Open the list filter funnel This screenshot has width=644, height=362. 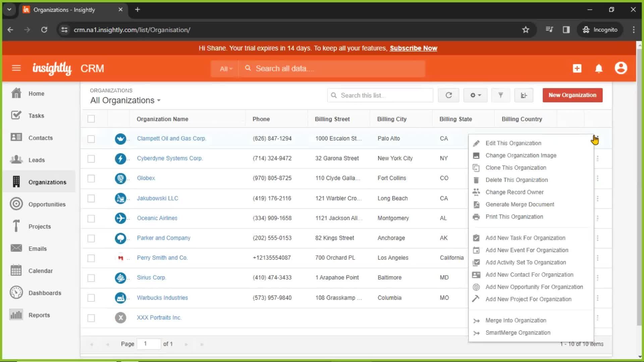coord(500,95)
